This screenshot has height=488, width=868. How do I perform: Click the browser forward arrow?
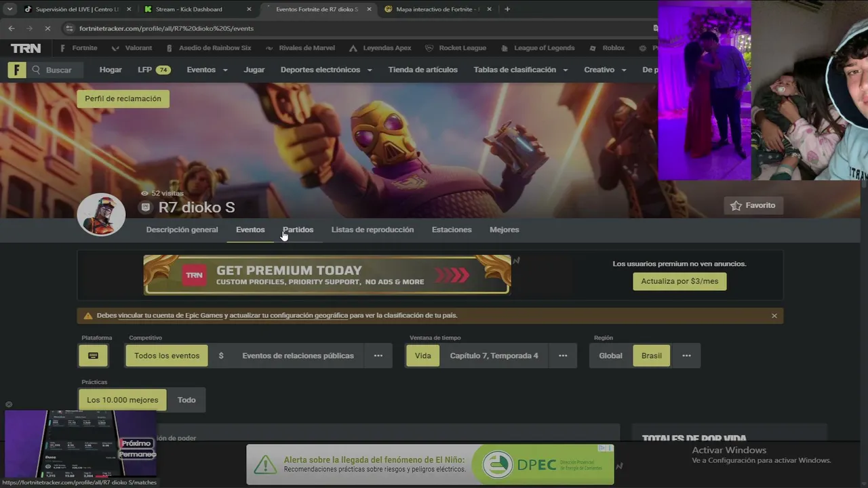pyautogui.click(x=29, y=28)
